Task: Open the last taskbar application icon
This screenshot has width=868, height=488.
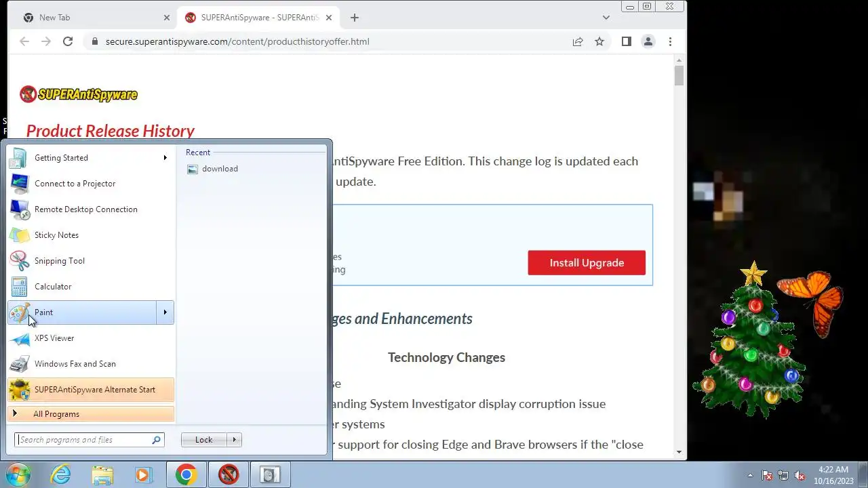Action: coord(271,474)
